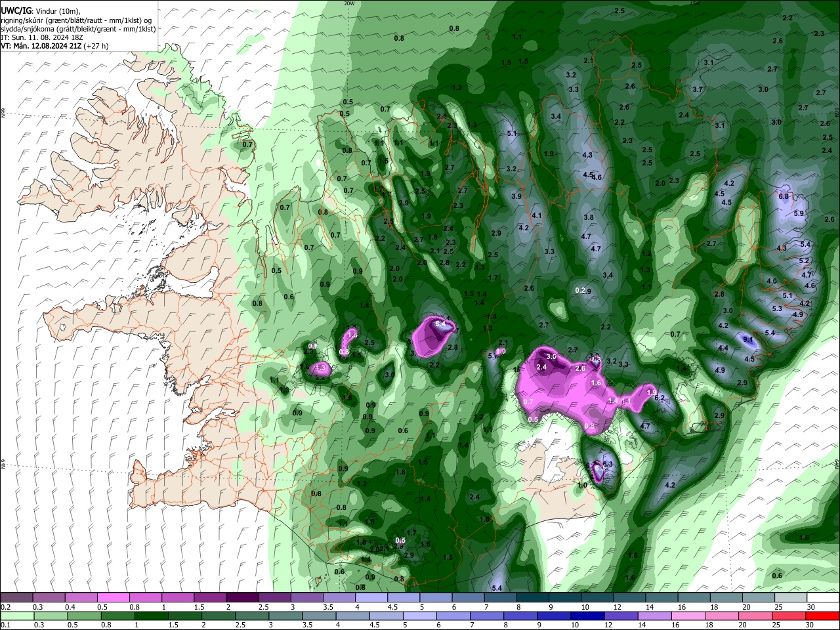The height and width of the screenshot is (630, 840).
Task: Click the '5.3' precipitation value on map
Action: coord(777,308)
